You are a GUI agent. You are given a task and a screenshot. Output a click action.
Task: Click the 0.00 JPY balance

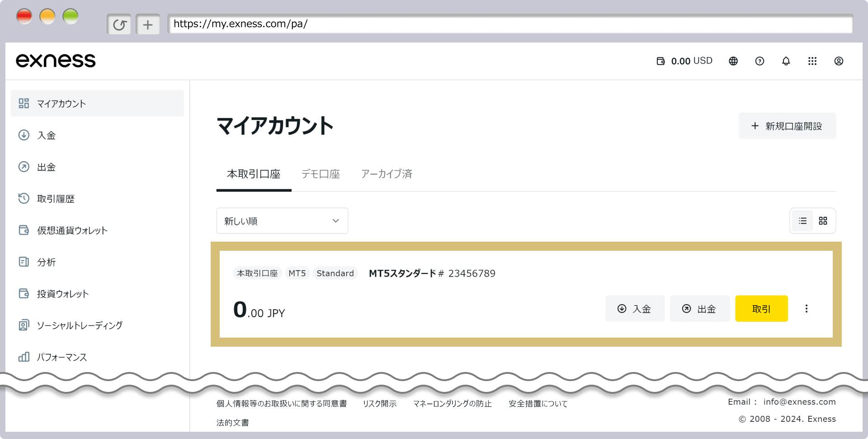pos(259,310)
